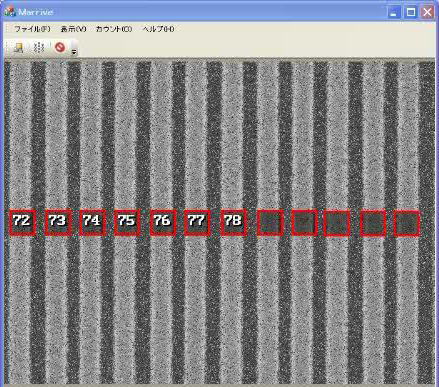
Task: Click the first unnumbered red box after 78
Action: (270, 223)
